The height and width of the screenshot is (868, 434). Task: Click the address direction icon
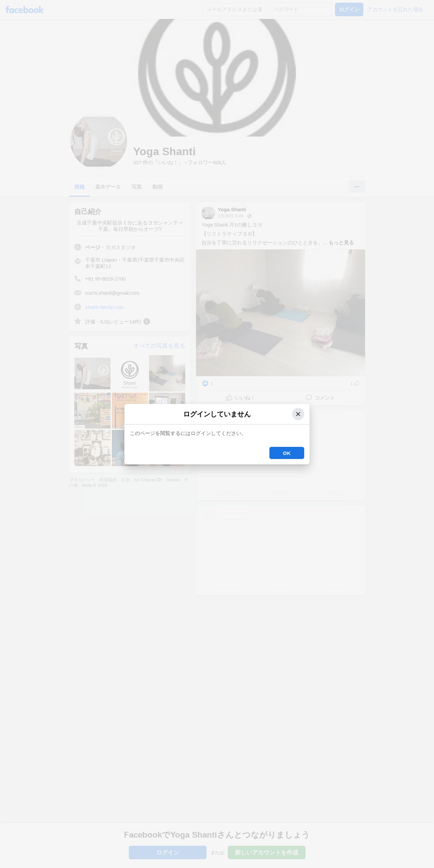click(x=78, y=261)
